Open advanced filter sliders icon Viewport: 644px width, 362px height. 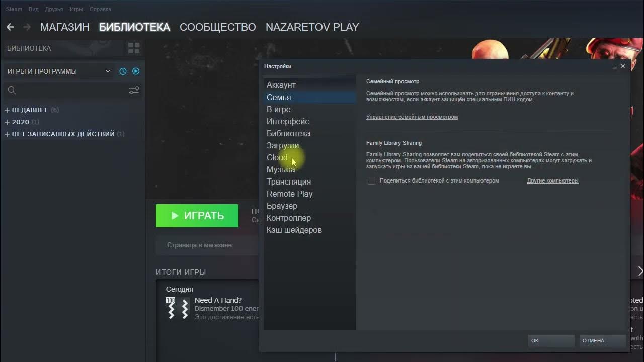pyautogui.click(x=134, y=90)
